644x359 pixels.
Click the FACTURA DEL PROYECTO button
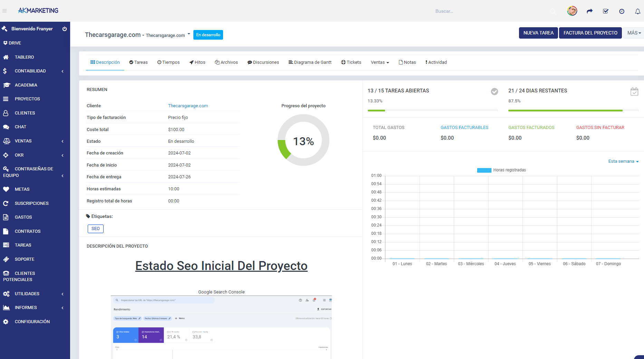(x=590, y=33)
